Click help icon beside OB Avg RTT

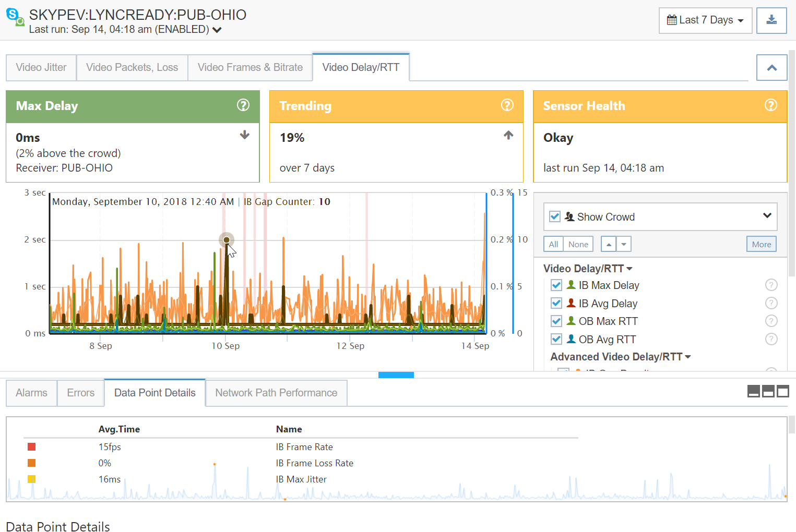point(771,339)
